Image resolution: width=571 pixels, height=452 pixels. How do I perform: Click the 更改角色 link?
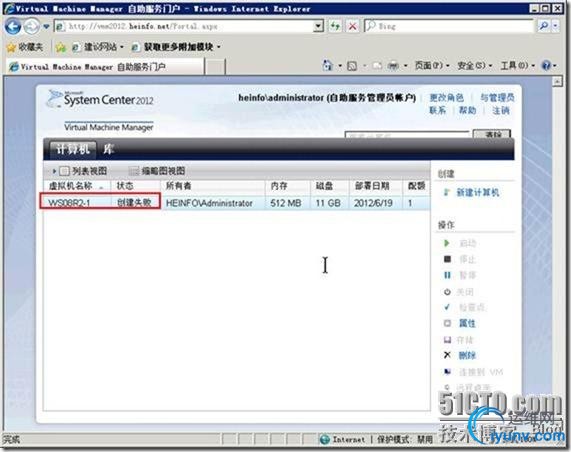pyautogui.click(x=447, y=98)
